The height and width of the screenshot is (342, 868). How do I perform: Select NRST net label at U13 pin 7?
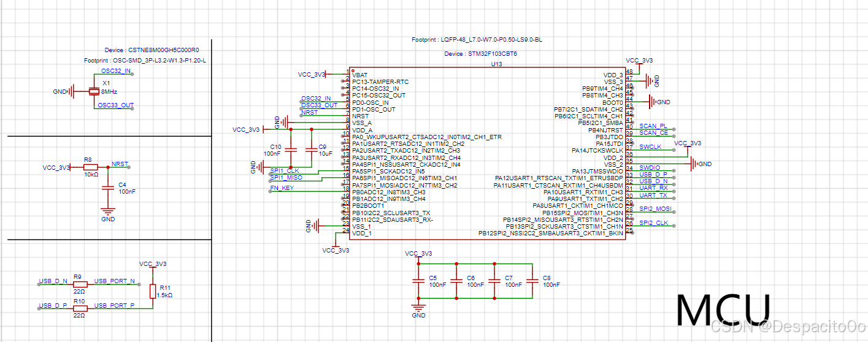[x=310, y=113]
